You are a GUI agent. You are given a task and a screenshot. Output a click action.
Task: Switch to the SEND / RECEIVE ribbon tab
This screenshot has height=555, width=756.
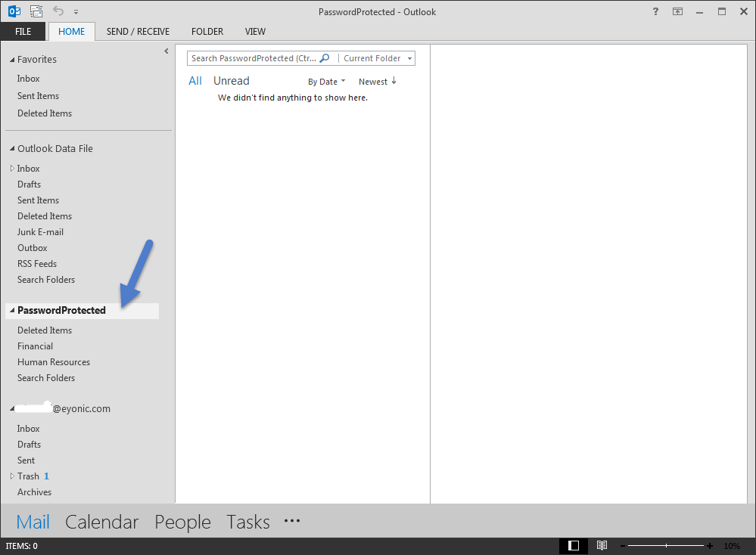point(138,31)
